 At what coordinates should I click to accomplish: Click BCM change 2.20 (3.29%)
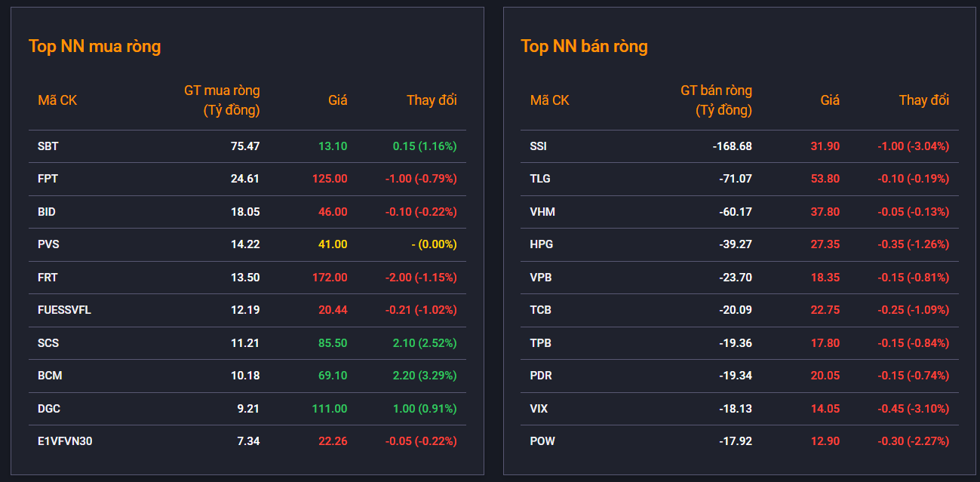(x=425, y=376)
